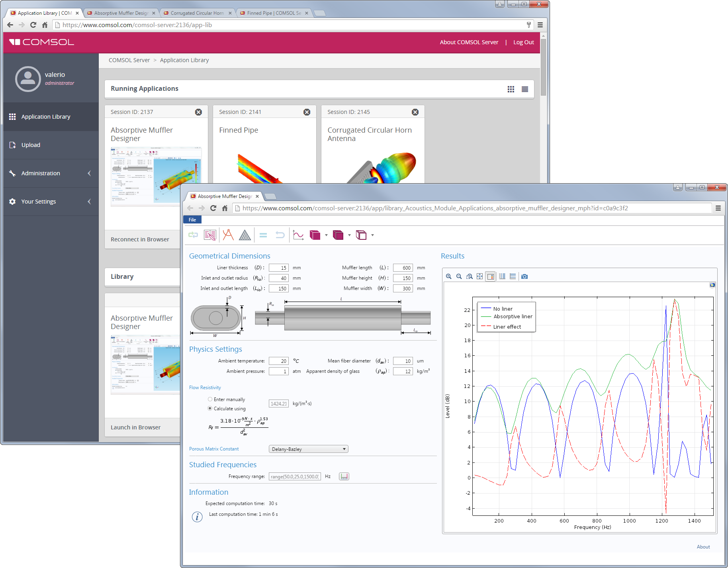Click the Log Out link
Screen dimensions: 728x568
pos(523,42)
